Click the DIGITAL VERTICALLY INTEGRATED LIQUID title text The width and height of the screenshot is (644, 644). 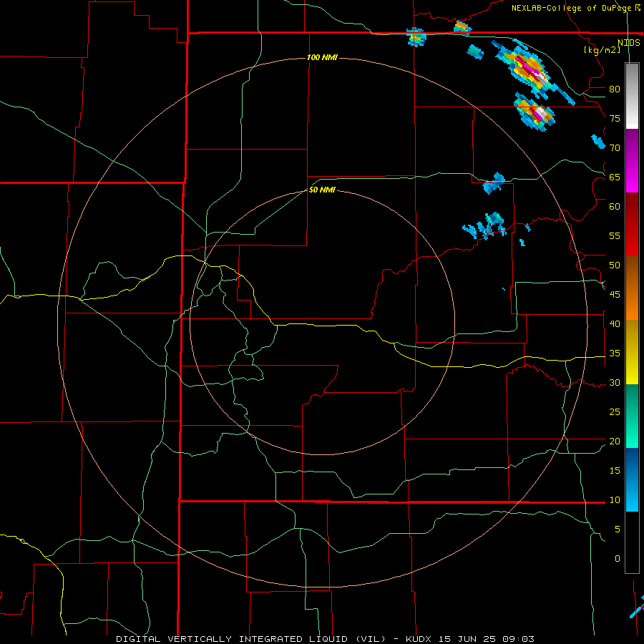[x=251, y=639]
